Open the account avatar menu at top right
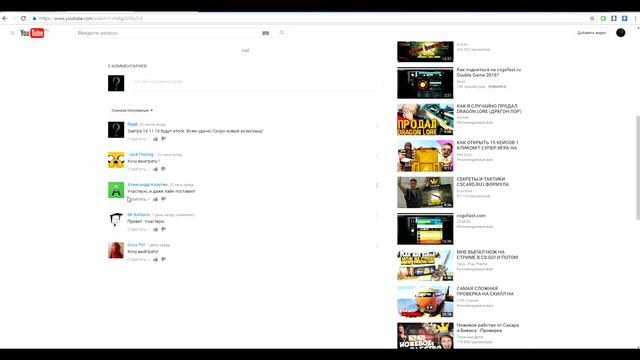This screenshot has height=360, width=640. (x=620, y=33)
